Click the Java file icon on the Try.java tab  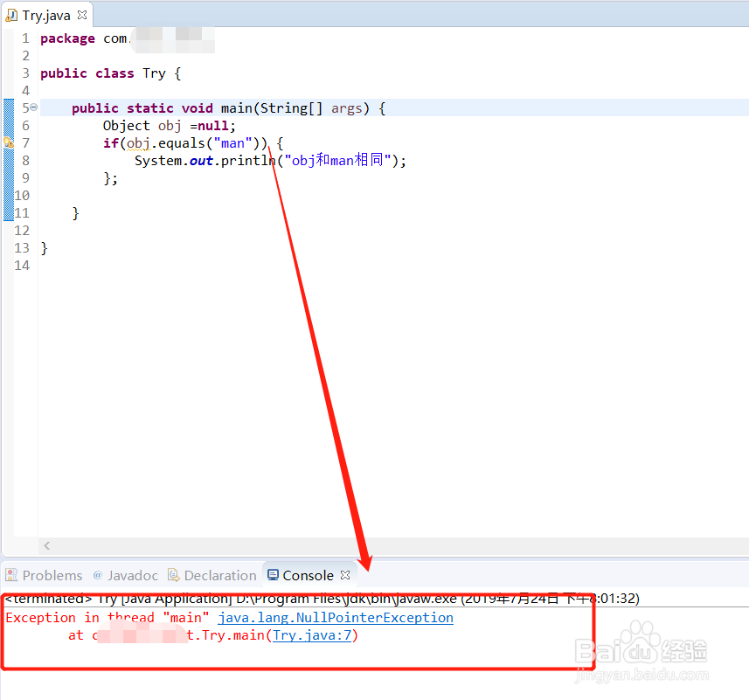[11, 15]
